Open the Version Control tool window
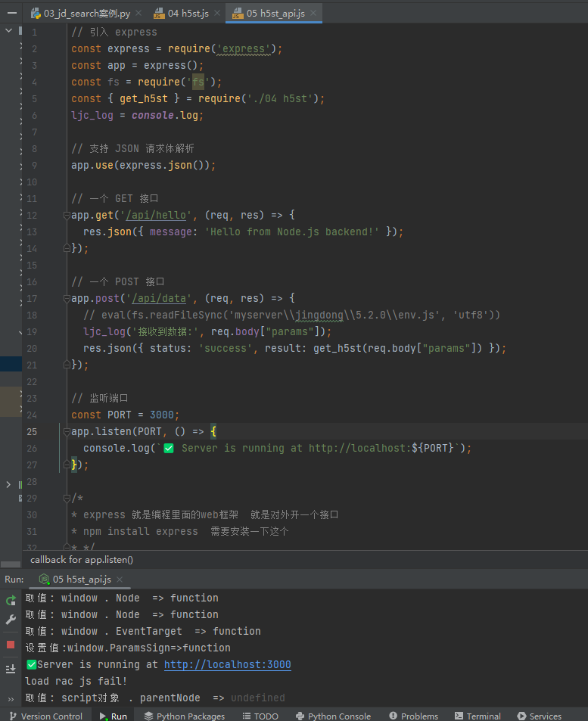This screenshot has width=588, height=721. coord(45,716)
